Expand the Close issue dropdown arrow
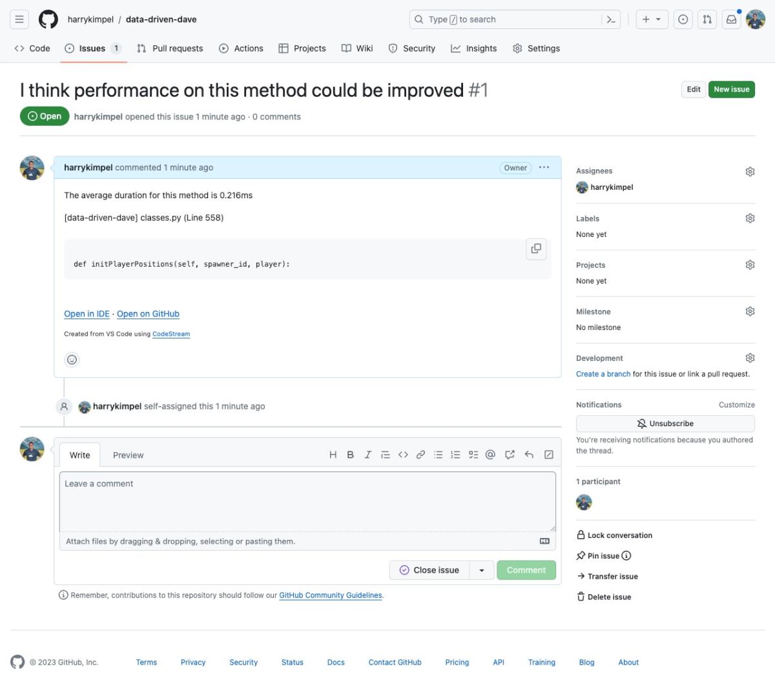775x700 pixels. (x=482, y=570)
